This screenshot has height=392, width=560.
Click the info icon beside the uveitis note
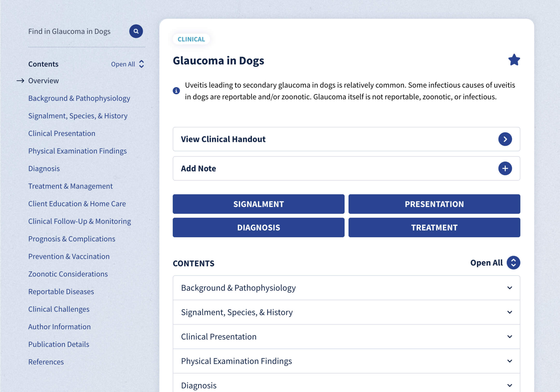click(x=176, y=91)
